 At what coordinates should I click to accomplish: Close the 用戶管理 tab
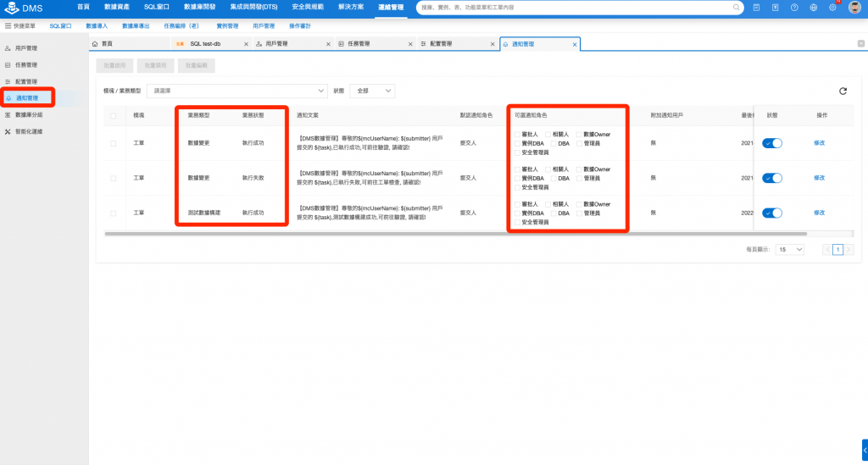coord(328,44)
